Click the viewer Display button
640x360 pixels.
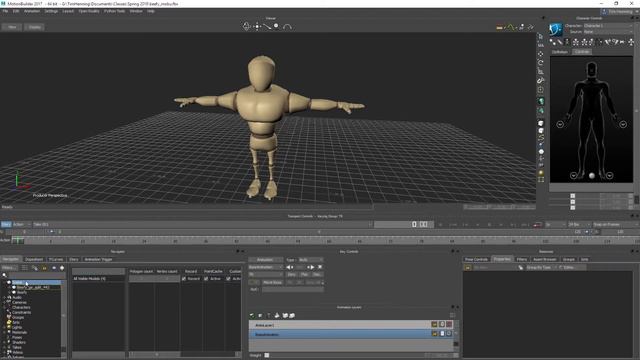pyautogui.click(x=35, y=27)
